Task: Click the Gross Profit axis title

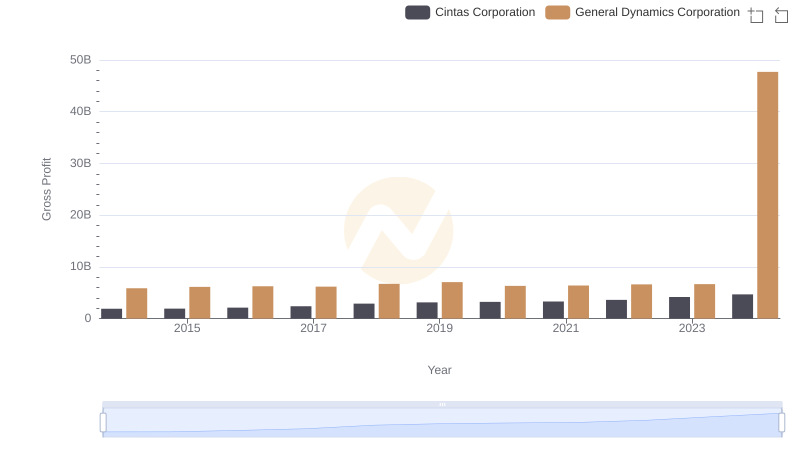Action: (x=46, y=189)
